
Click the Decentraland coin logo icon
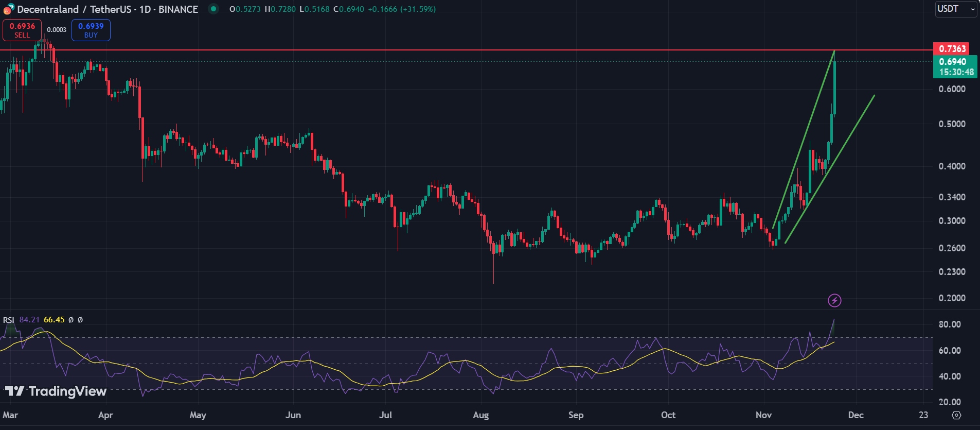point(8,9)
